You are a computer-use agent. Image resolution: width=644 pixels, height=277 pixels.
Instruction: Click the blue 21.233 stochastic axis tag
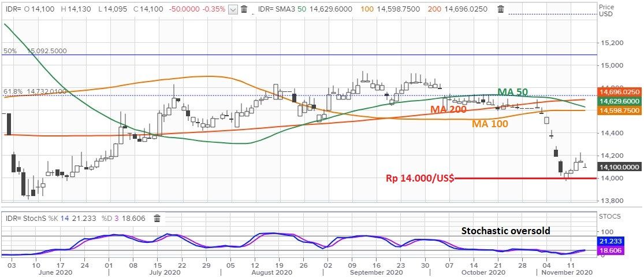610,242
